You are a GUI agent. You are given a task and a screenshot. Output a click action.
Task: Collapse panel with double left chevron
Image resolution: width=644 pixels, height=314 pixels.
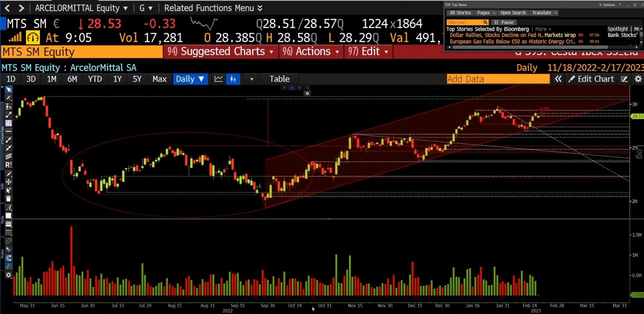558,79
